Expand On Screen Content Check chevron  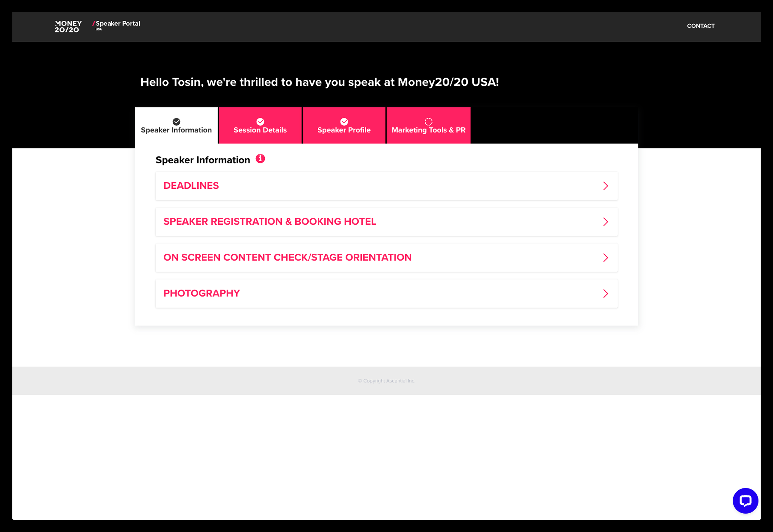tap(606, 258)
